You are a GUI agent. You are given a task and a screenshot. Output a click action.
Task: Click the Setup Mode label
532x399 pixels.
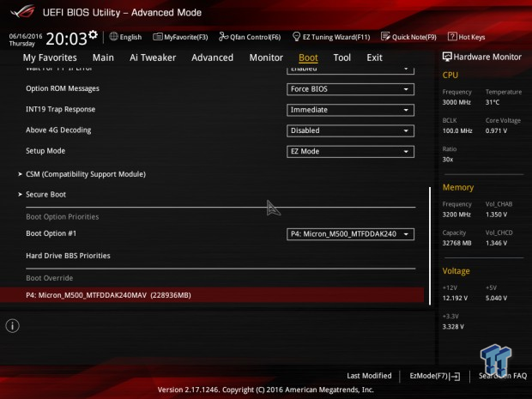coord(45,151)
